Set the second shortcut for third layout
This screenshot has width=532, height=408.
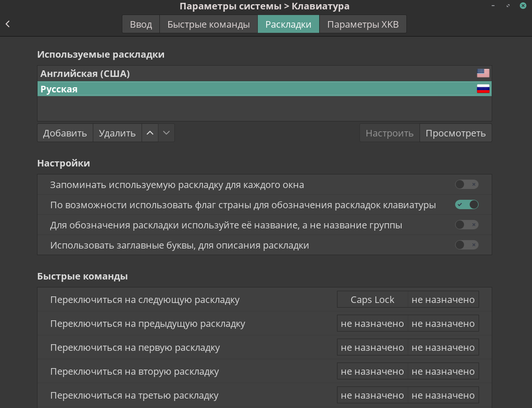coord(443,395)
